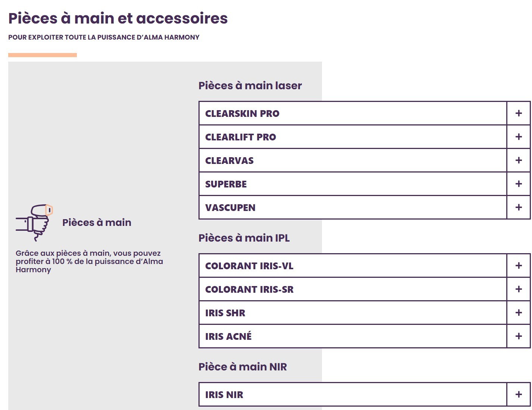
Task: Select the CLEARVAS accordion label
Action: pyautogui.click(x=229, y=161)
